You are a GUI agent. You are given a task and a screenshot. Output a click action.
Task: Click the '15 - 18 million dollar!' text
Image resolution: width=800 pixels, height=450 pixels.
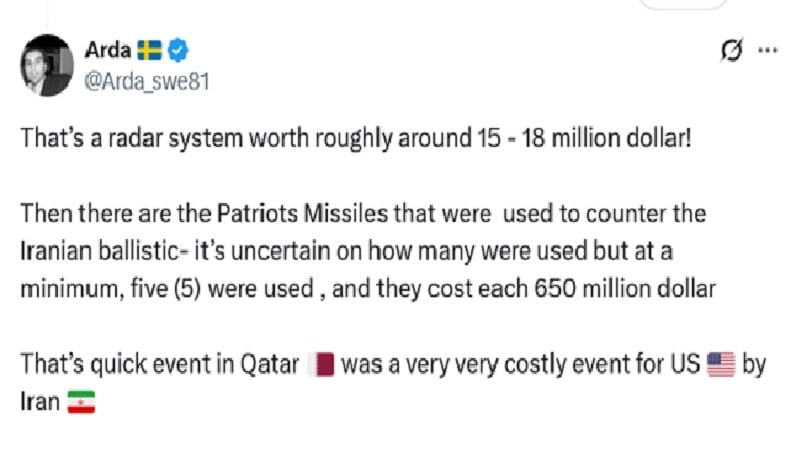point(585,138)
